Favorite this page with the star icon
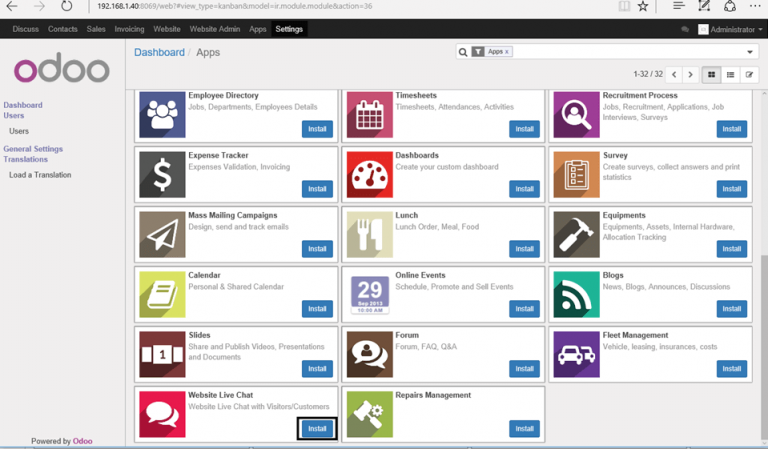 click(x=643, y=7)
